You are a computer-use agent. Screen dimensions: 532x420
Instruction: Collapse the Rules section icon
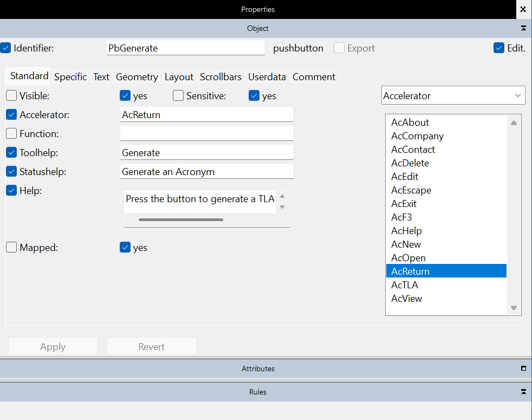click(523, 392)
